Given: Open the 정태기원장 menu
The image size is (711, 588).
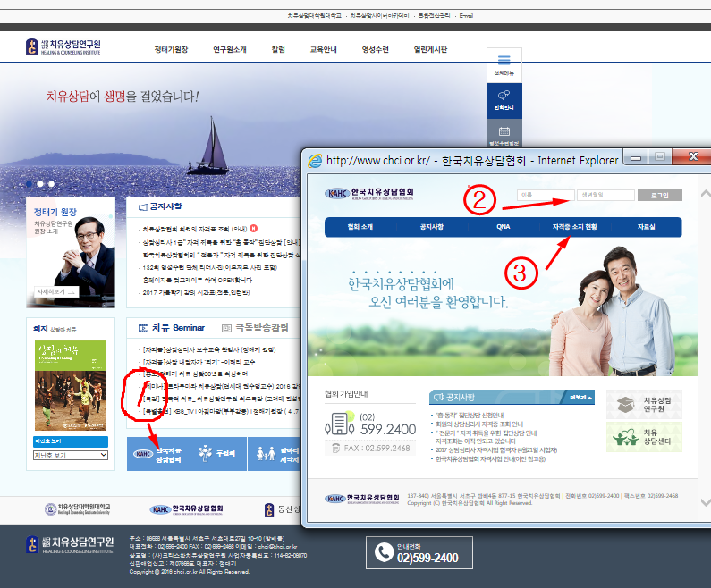Looking at the screenshot, I should click(171, 49).
